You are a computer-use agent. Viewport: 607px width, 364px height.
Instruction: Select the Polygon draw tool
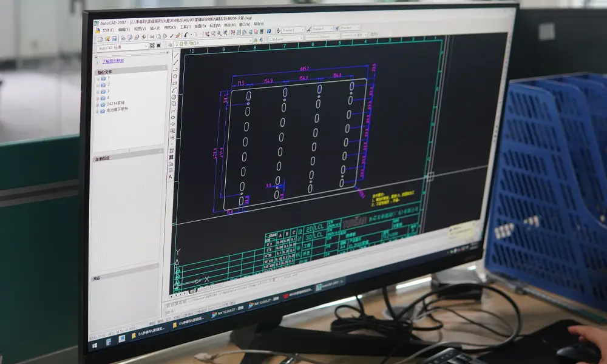pyautogui.click(x=175, y=69)
